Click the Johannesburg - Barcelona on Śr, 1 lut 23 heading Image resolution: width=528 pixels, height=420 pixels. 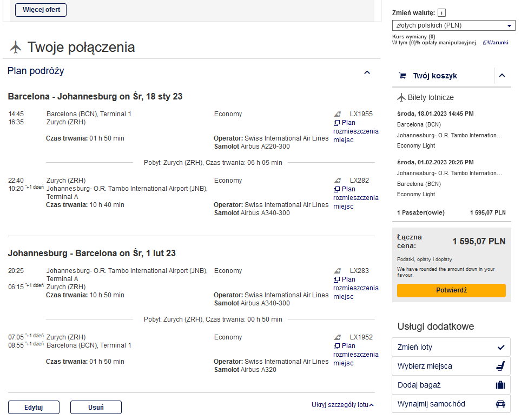(91, 254)
